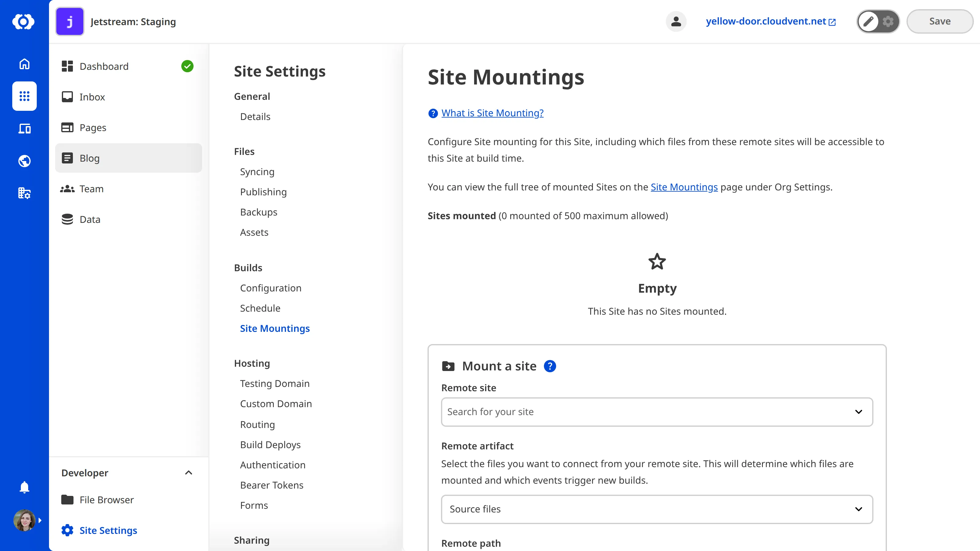
Task: Click the profile icon in the top bar
Action: 676,21
